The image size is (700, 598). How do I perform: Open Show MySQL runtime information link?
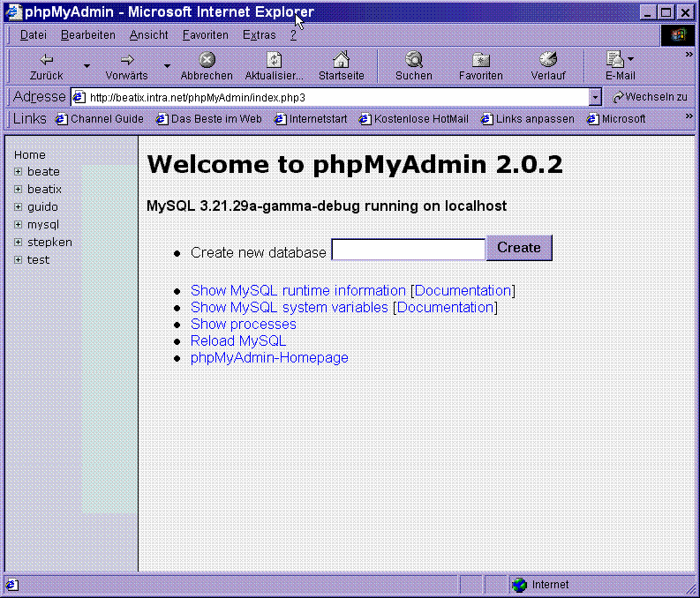pos(297,290)
